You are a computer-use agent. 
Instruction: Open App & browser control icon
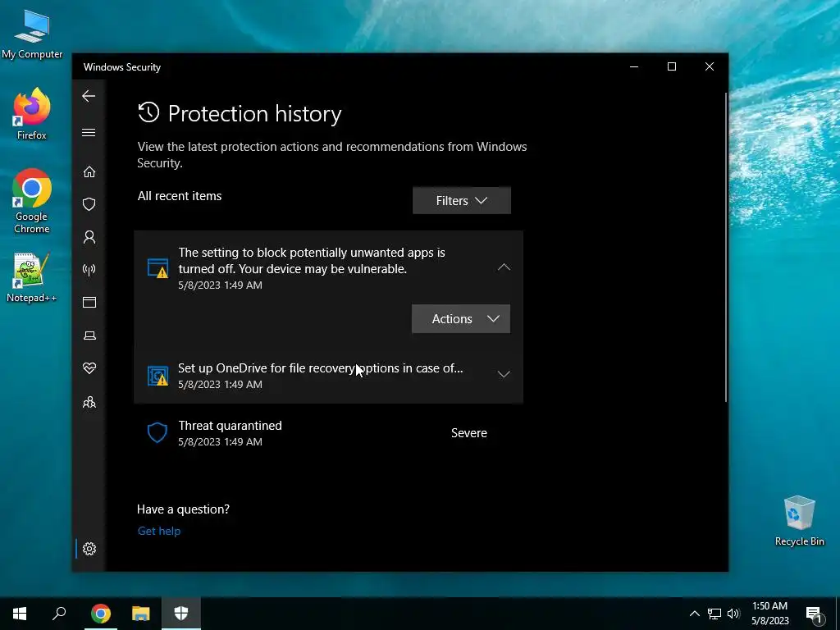point(89,302)
